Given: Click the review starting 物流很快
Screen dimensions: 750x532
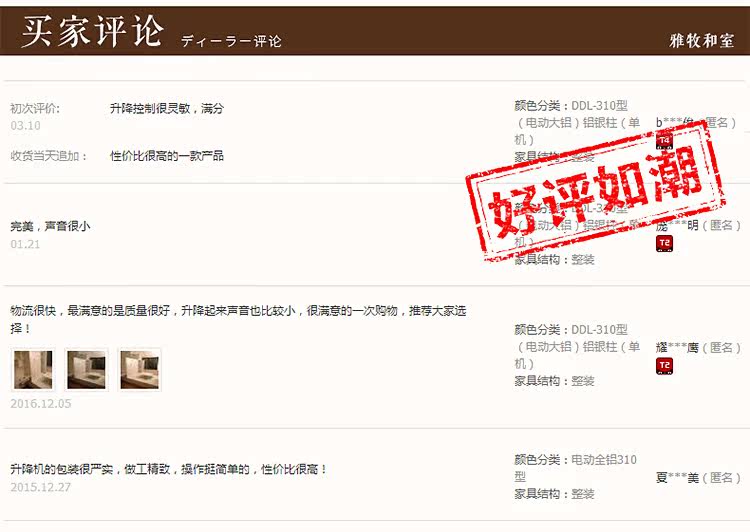Looking at the screenshot, I should [x=238, y=319].
